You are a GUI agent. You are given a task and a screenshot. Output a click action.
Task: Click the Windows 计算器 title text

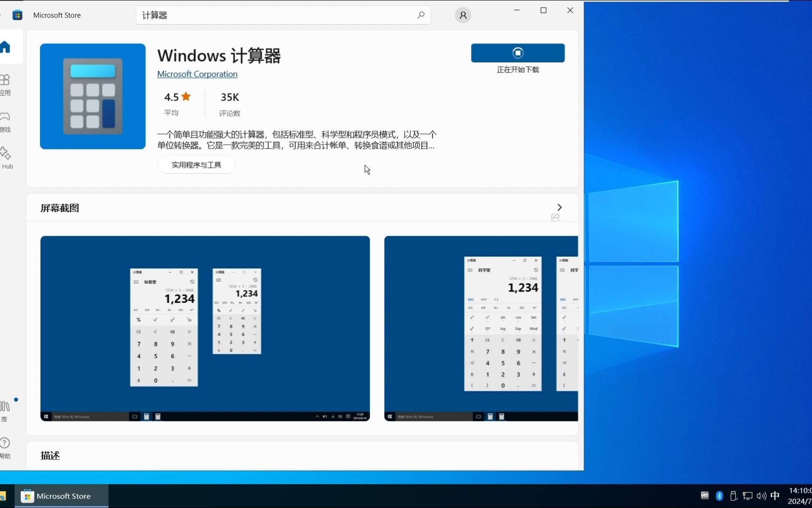coord(219,56)
